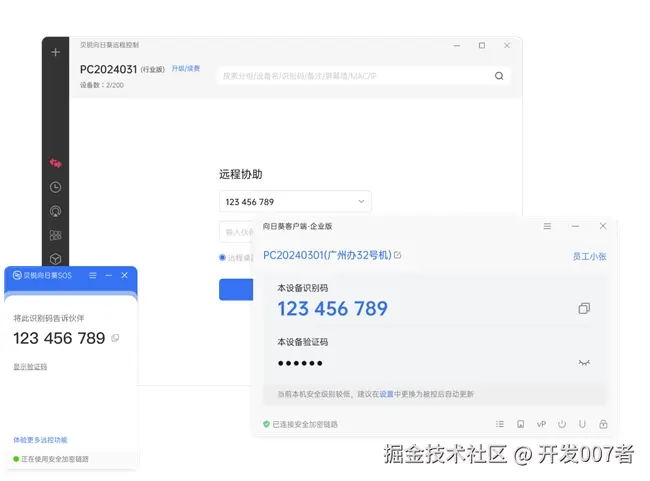Click the image file icon in footer
Screen dimensions: 650x481
coord(521,424)
